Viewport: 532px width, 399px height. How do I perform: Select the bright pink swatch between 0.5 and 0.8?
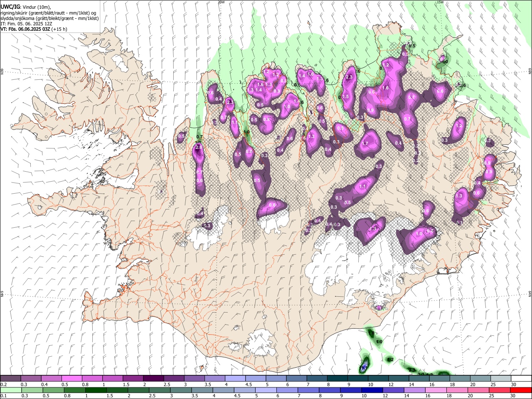point(71,379)
